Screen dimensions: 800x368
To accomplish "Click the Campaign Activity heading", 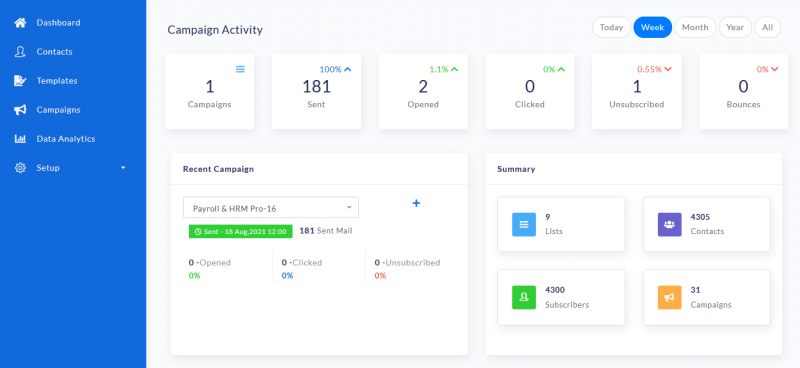I will click(x=215, y=30).
